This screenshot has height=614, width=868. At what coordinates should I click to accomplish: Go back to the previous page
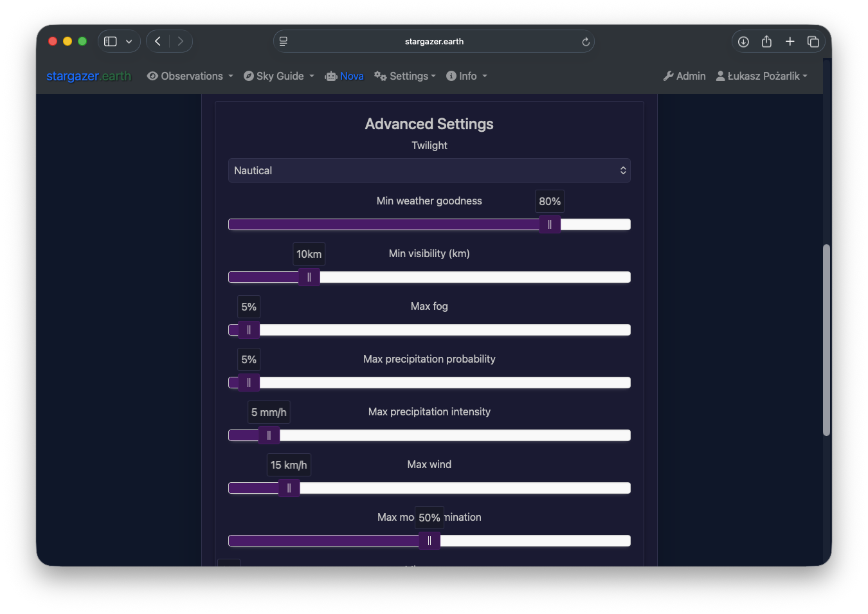click(158, 41)
